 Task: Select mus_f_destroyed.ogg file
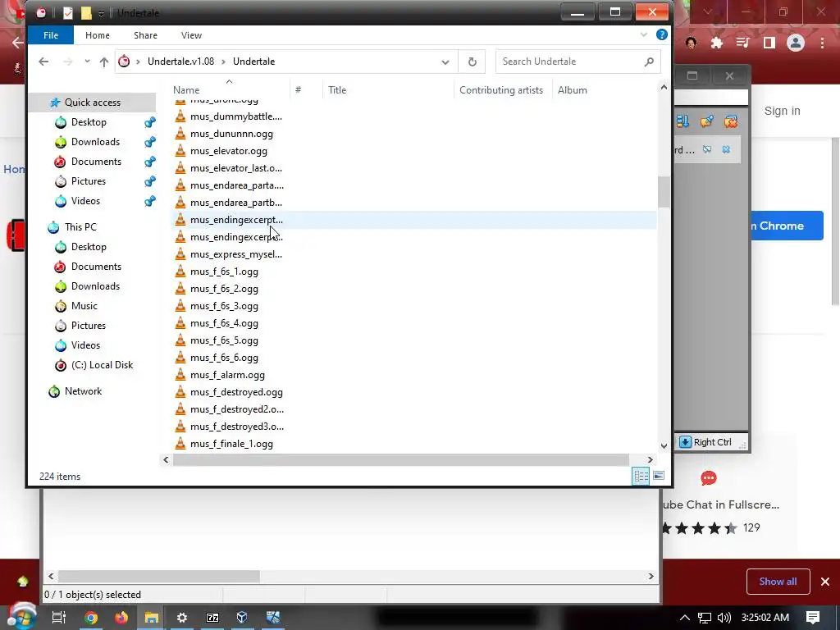236,392
